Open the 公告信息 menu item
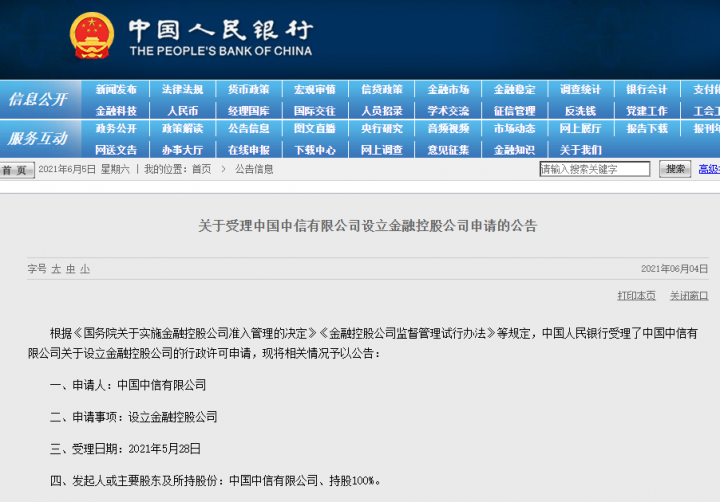Screen dimensions: 720x502 (x=248, y=129)
